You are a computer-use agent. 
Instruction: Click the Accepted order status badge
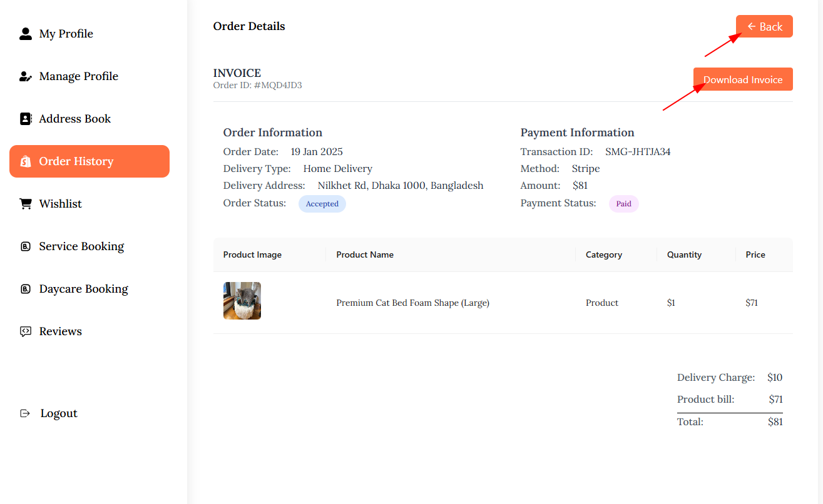[x=322, y=204]
